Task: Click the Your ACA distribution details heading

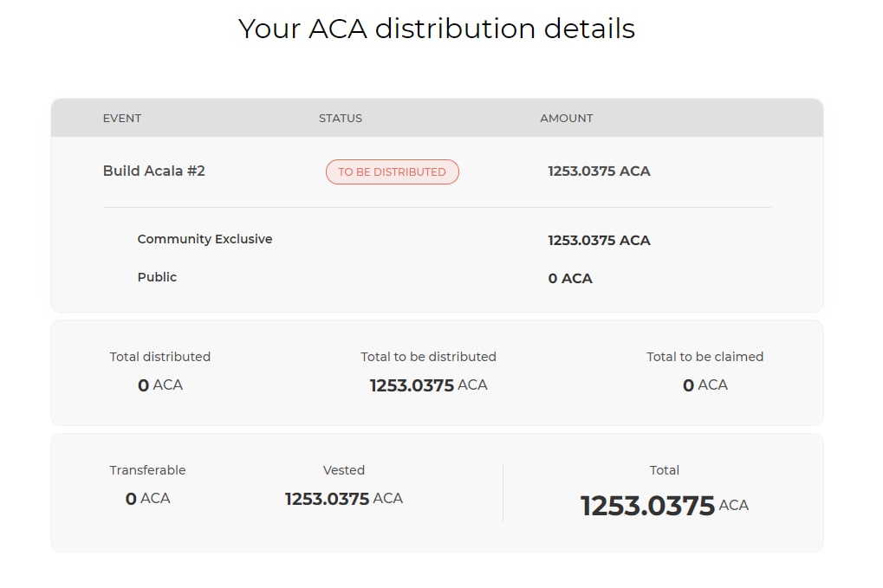Action: point(437,29)
